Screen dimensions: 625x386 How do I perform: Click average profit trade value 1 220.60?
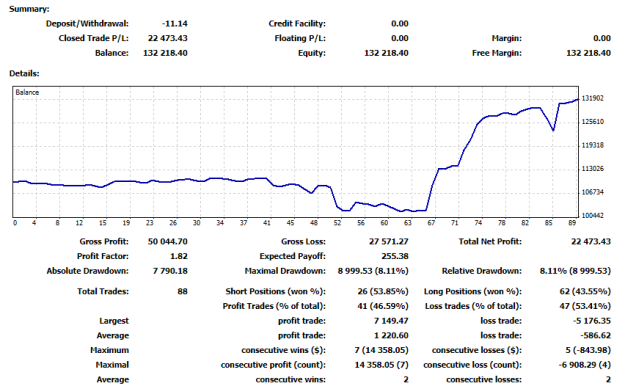(391, 336)
